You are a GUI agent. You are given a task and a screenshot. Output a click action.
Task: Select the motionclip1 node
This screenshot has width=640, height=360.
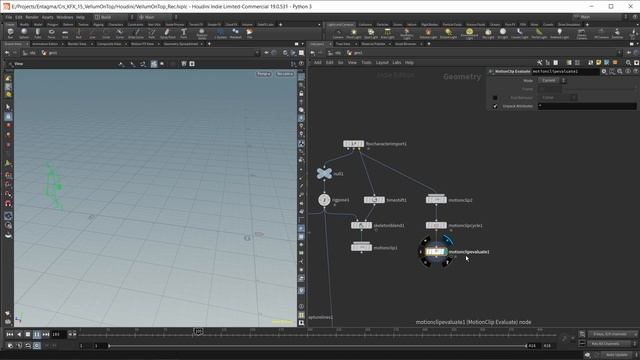pyautogui.click(x=361, y=247)
